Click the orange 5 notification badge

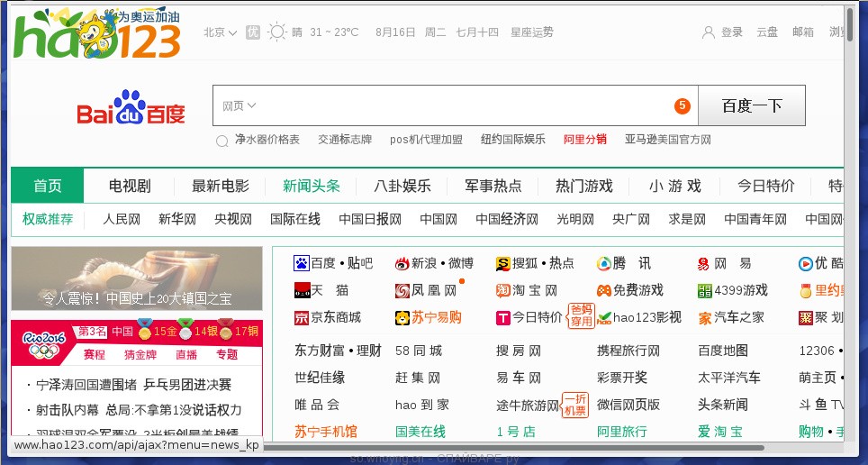click(683, 105)
